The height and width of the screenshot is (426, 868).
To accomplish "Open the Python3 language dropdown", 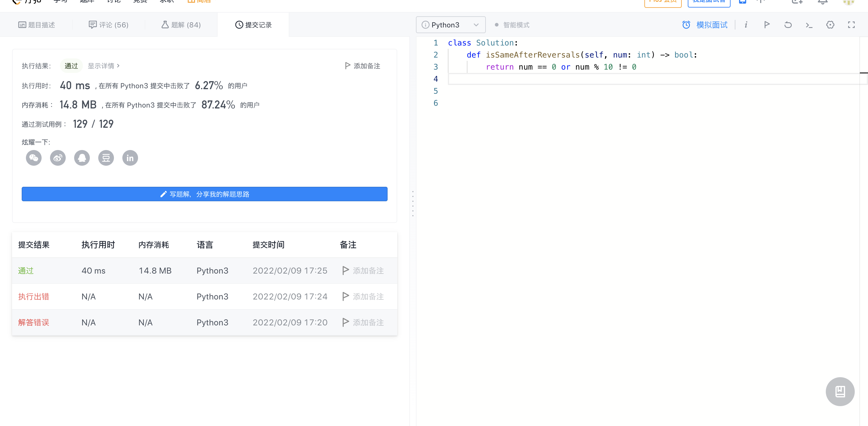I will click(x=451, y=25).
